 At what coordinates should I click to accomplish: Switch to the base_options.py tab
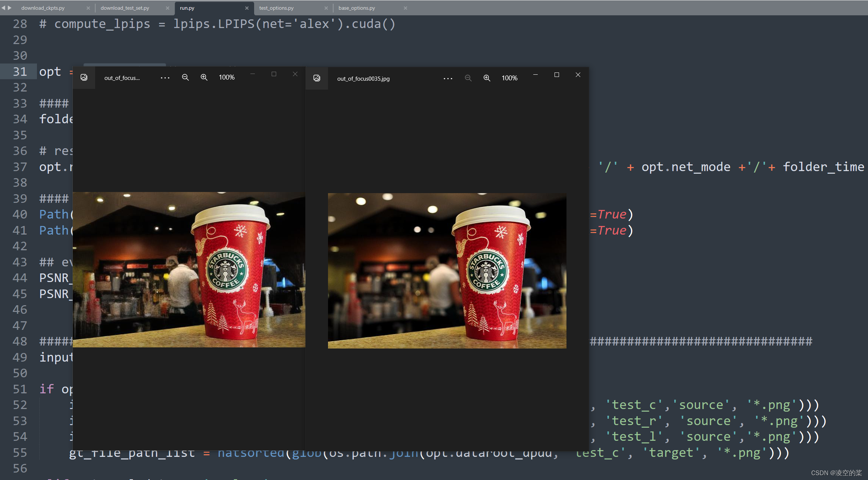tap(356, 7)
